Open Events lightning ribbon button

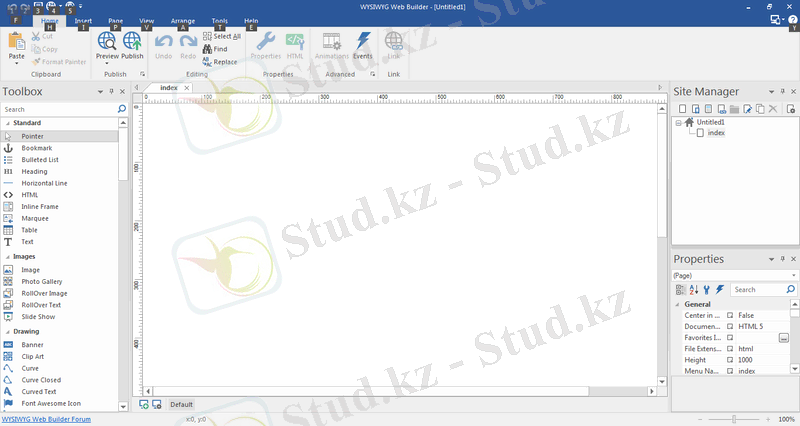[363, 46]
